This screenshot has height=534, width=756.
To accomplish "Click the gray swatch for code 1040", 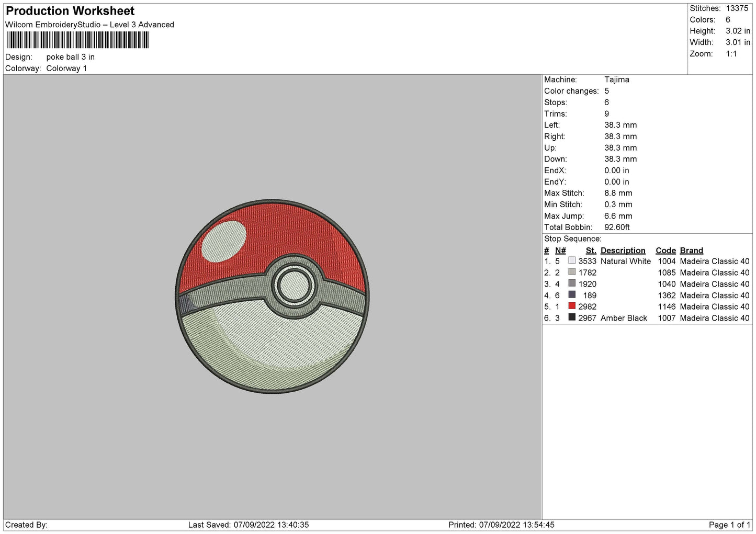I will coord(572,283).
